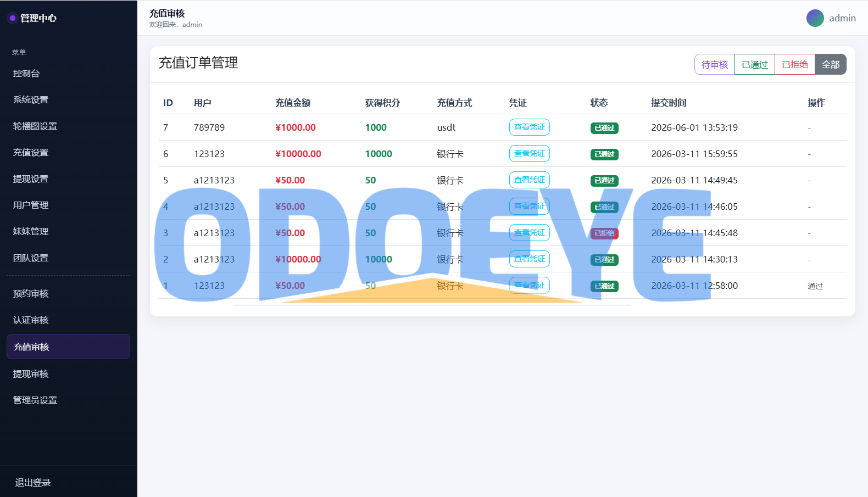Click amount ¥1000.00 in row 7

point(296,127)
